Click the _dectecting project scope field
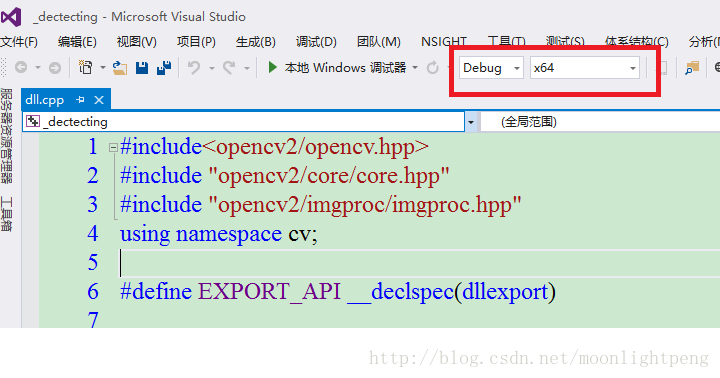Viewport: 720px width, 378px height. pos(244,122)
